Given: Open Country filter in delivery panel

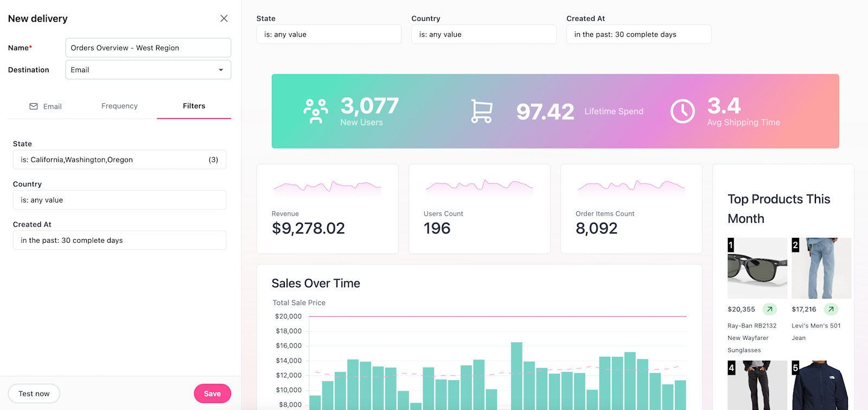Looking at the screenshot, I should 119,200.
